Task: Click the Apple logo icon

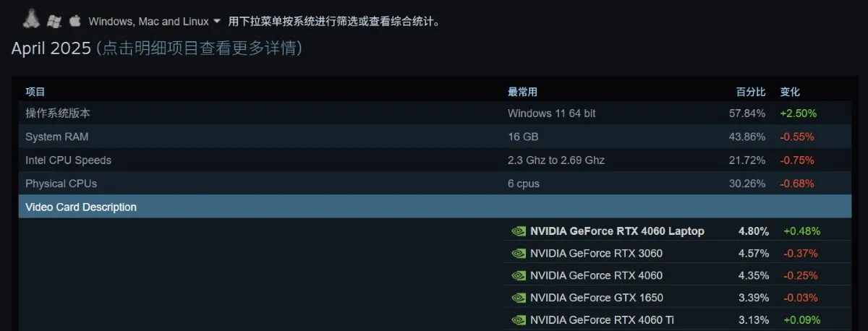Action: 75,20
